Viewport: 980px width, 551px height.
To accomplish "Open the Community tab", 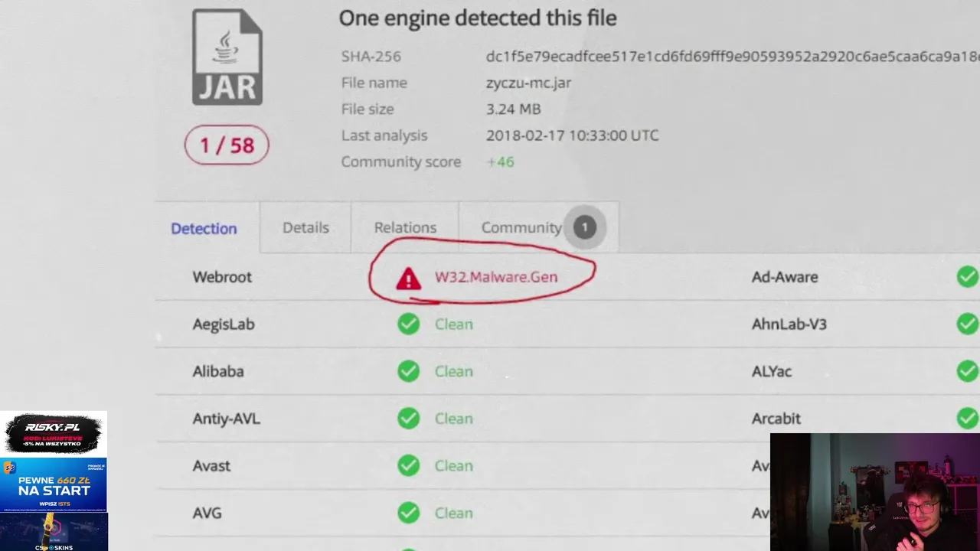I will pyautogui.click(x=521, y=227).
